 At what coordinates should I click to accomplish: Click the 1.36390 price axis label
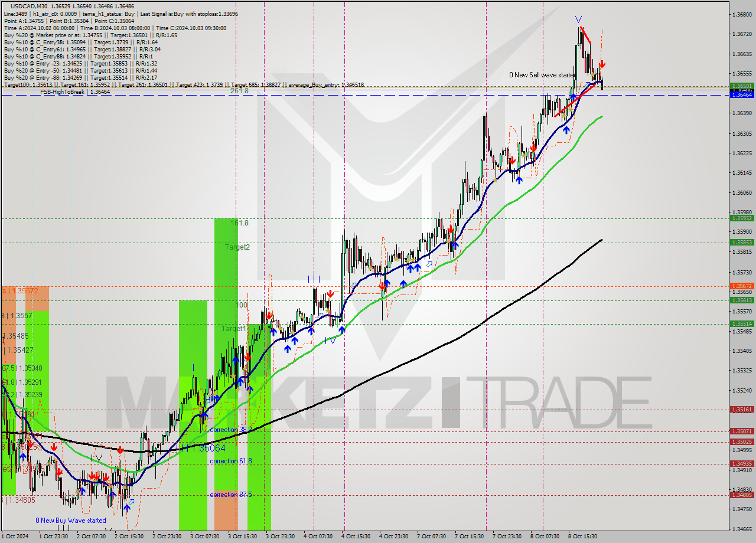[x=742, y=113]
